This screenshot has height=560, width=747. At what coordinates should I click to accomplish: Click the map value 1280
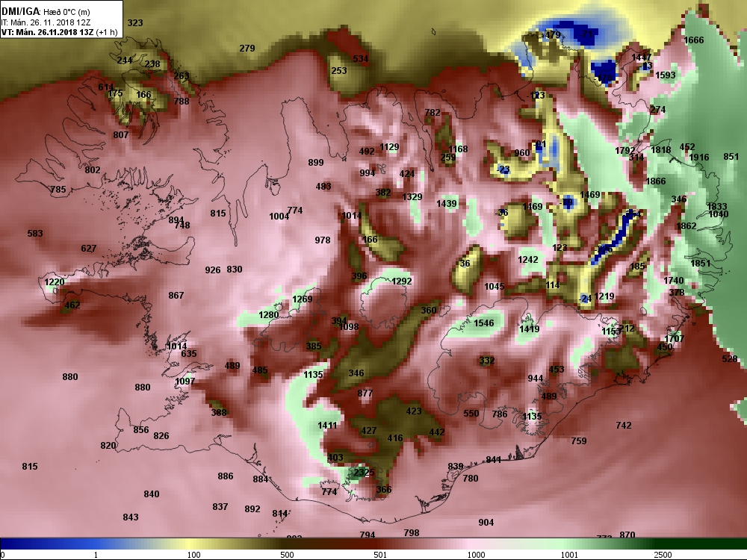coord(269,315)
